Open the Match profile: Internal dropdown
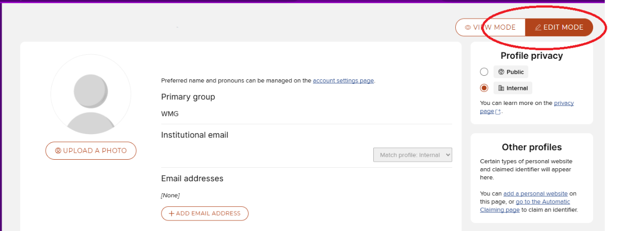The height and width of the screenshot is (231, 644). coord(413,155)
